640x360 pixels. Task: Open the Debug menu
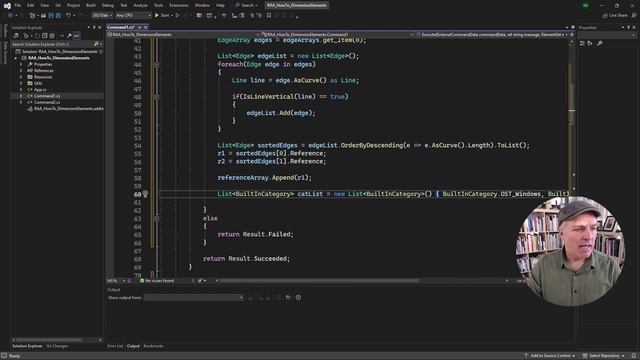(108, 5)
